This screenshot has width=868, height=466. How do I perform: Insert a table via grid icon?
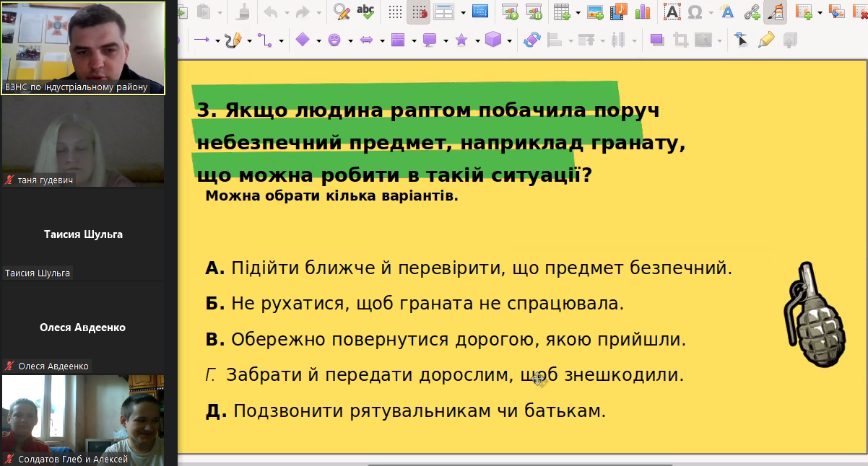click(561, 12)
